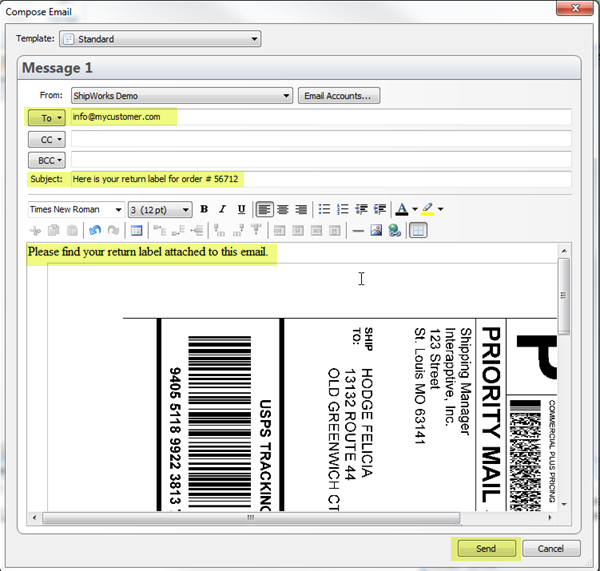Click the CC address field
The width and height of the screenshot is (600, 571).
click(x=321, y=139)
